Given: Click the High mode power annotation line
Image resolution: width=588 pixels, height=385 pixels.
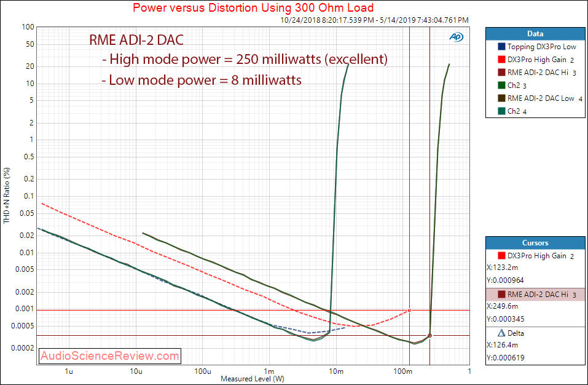Looking at the screenshot, I should tap(245, 59).
